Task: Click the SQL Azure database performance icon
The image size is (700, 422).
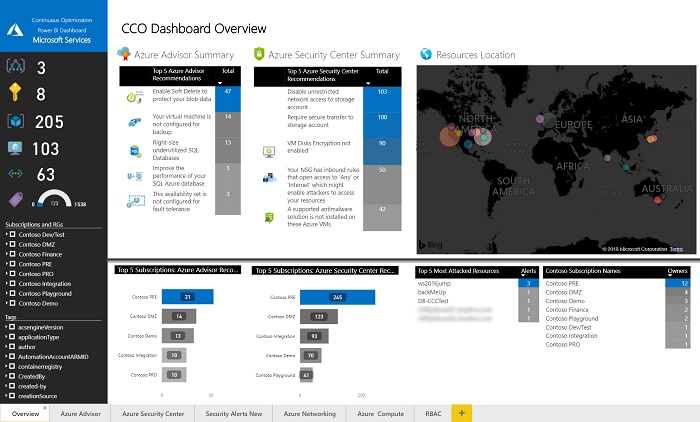Action: 134,176
